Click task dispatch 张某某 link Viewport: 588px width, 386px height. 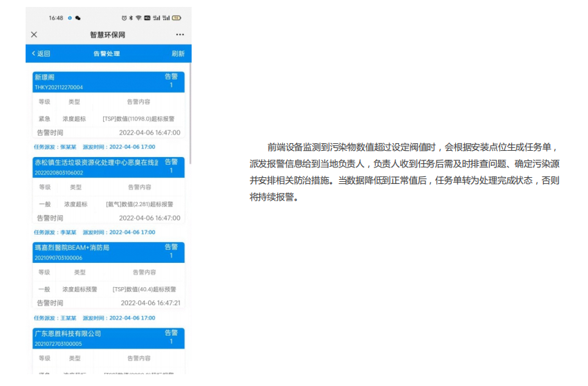tap(55, 147)
